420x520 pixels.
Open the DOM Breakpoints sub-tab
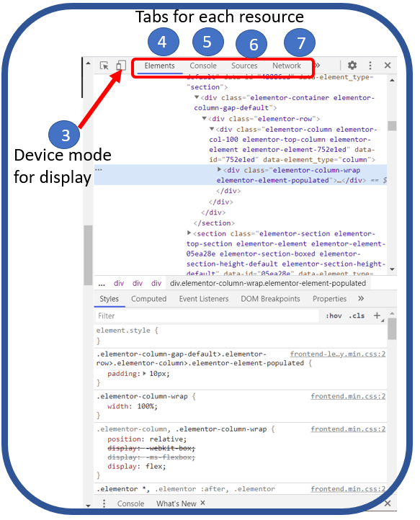click(x=270, y=299)
